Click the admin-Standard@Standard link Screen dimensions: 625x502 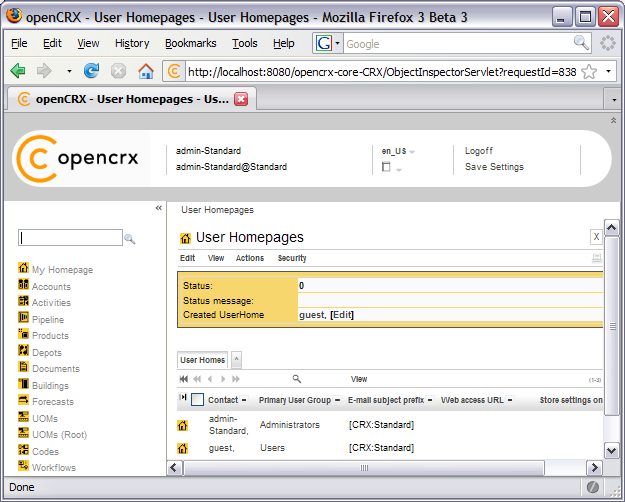(x=231, y=167)
